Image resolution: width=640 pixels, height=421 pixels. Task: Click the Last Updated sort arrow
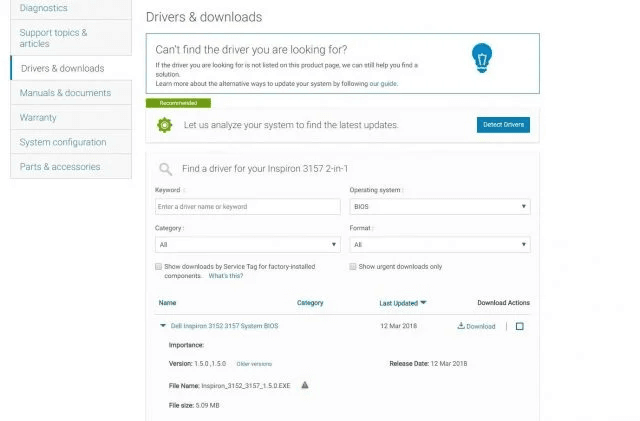pyautogui.click(x=424, y=302)
